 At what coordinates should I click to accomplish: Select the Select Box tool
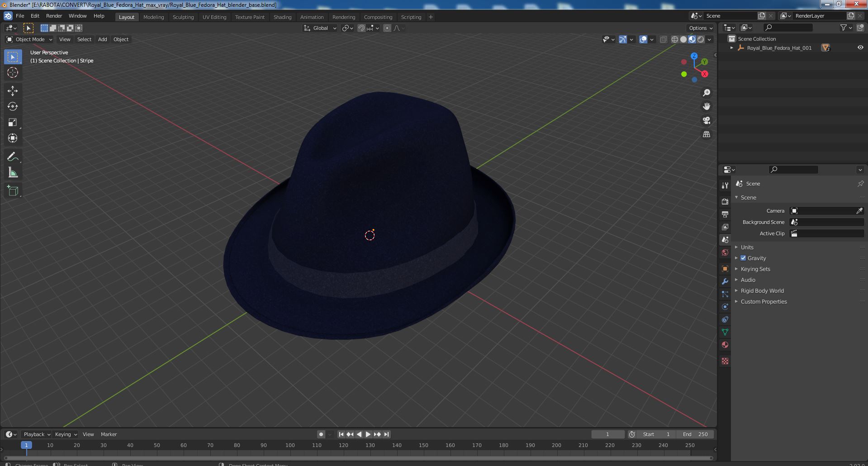(x=13, y=57)
